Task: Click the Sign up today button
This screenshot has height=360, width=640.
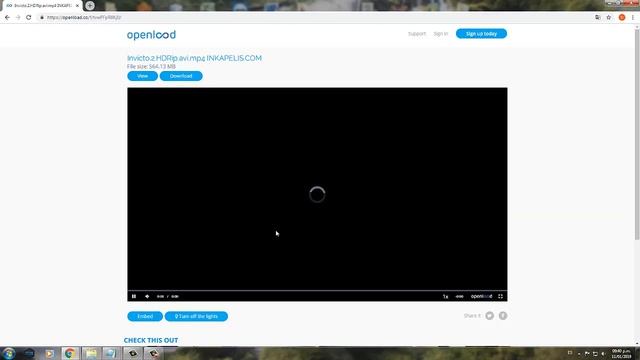Action: (481, 33)
